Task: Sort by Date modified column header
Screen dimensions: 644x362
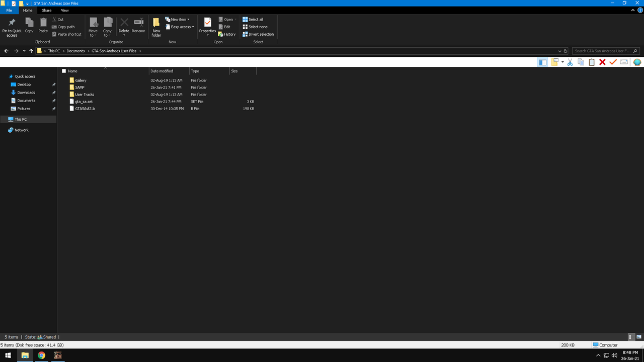Action: point(169,71)
